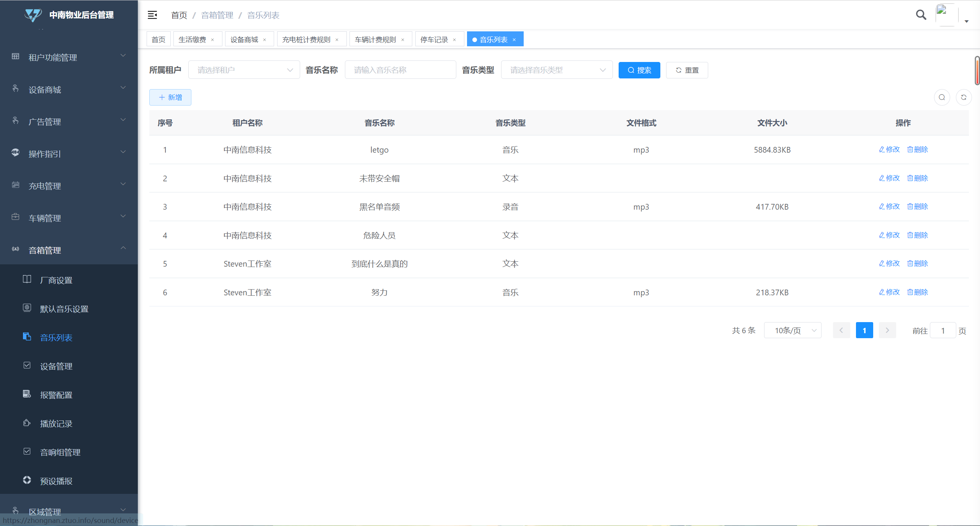Select page 1 in pagination

[864, 330]
